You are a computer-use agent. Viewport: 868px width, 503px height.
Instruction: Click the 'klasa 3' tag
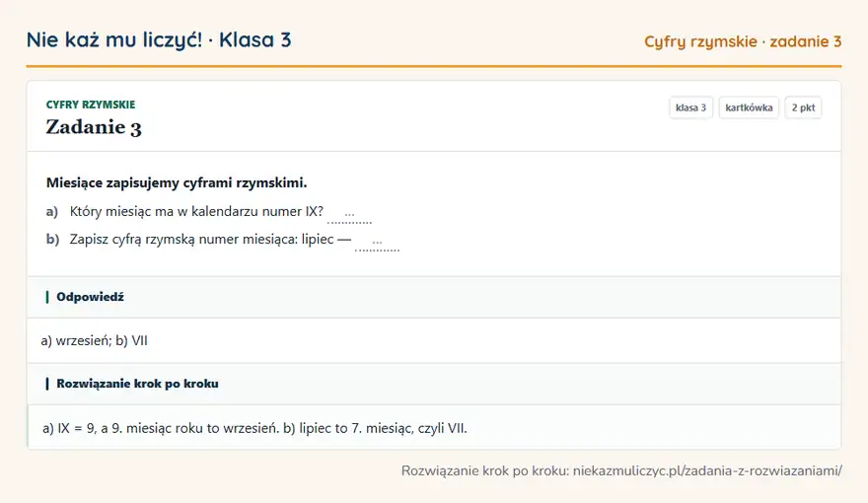click(x=690, y=108)
